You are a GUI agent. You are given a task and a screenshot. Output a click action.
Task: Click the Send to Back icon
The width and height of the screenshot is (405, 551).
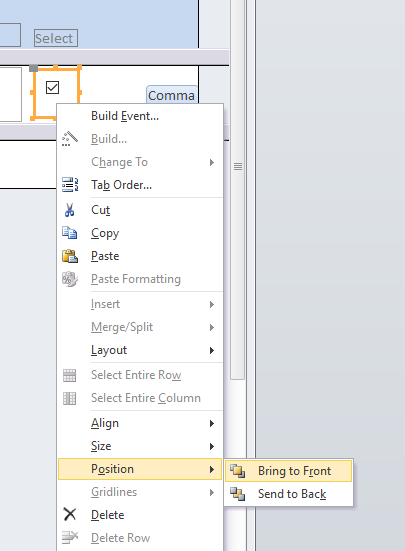point(237,494)
